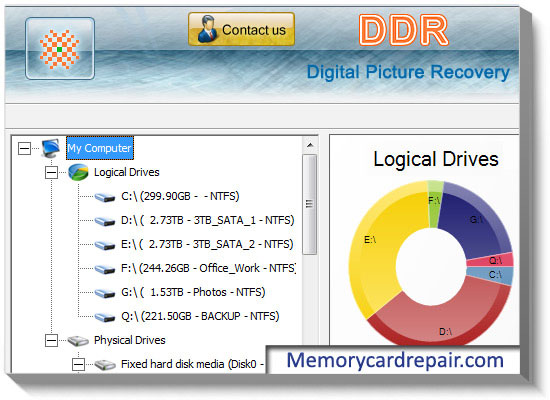
Task: Collapse the My Computer tree node
Action: click(x=25, y=148)
